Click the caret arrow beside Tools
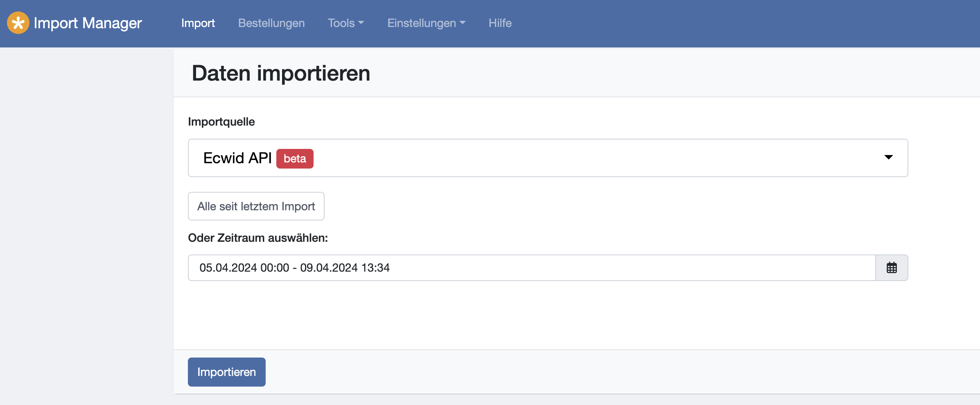 pyautogui.click(x=361, y=23)
